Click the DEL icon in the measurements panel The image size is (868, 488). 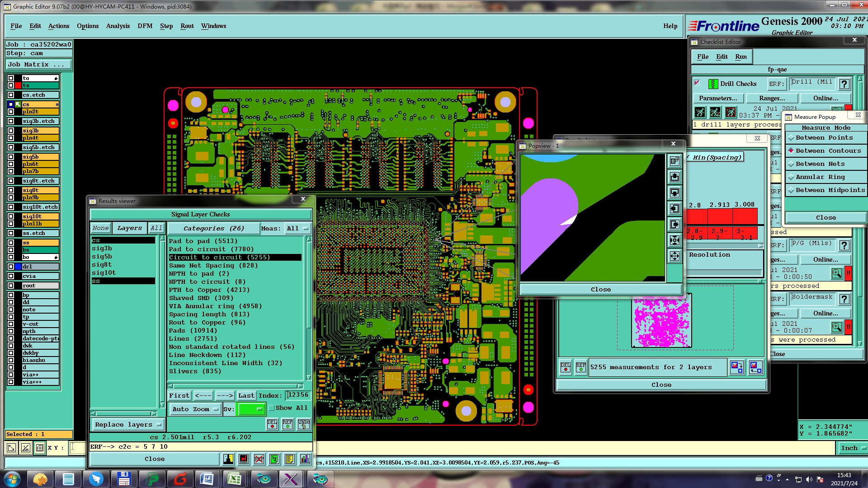pos(566,367)
